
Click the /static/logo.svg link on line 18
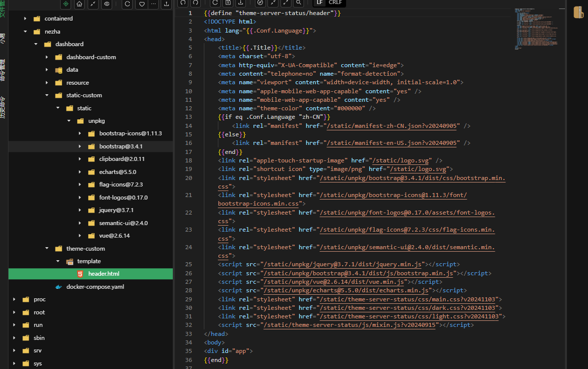tap(400, 160)
